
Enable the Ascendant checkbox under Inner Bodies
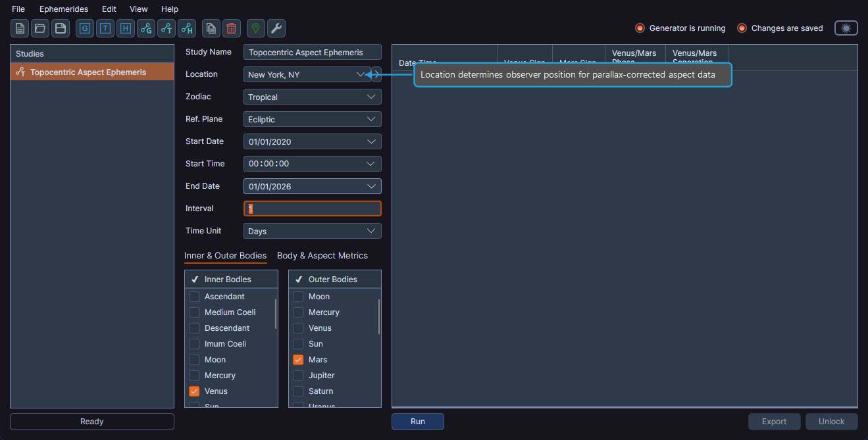194,296
